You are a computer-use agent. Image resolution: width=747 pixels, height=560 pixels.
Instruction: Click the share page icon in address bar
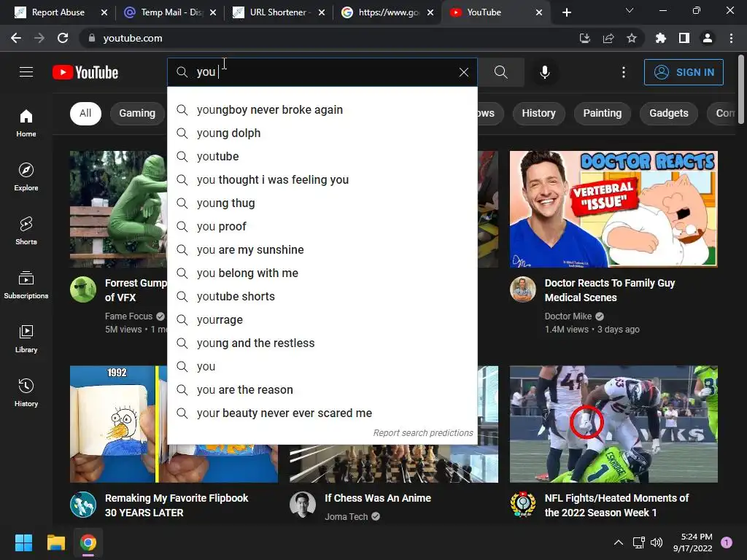[x=608, y=38]
